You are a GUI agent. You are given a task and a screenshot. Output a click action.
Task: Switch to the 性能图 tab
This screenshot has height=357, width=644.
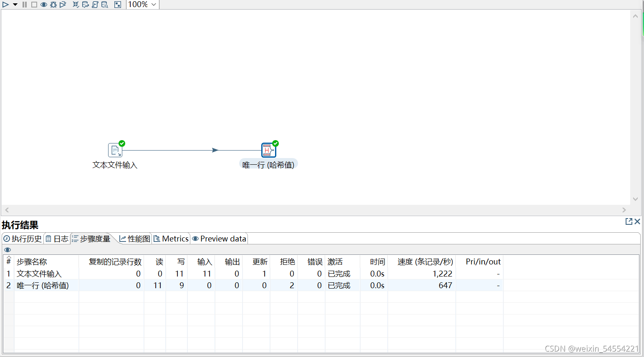click(134, 239)
